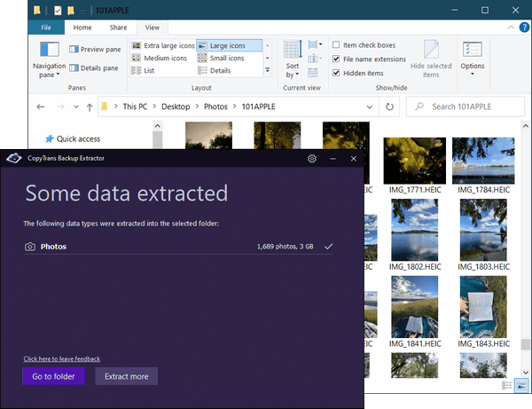The width and height of the screenshot is (532, 409).
Task: Open the File tab in Explorer
Action: point(46,28)
